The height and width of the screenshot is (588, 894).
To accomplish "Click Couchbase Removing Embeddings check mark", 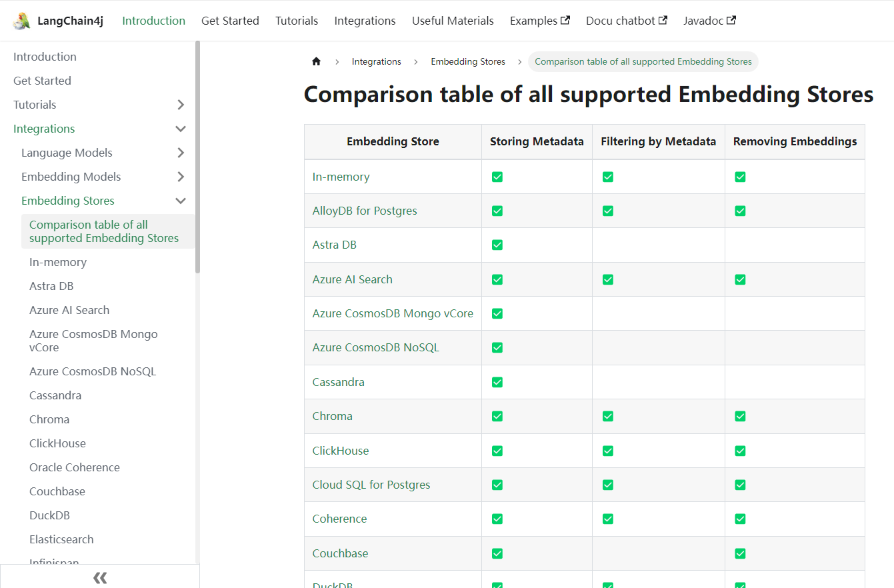I will 740,553.
